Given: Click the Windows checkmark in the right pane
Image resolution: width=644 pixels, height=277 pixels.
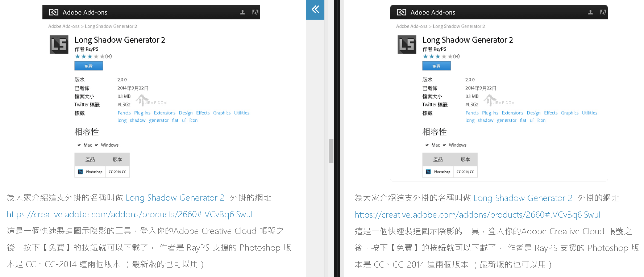Looking at the screenshot, I should (x=444, y=145).
